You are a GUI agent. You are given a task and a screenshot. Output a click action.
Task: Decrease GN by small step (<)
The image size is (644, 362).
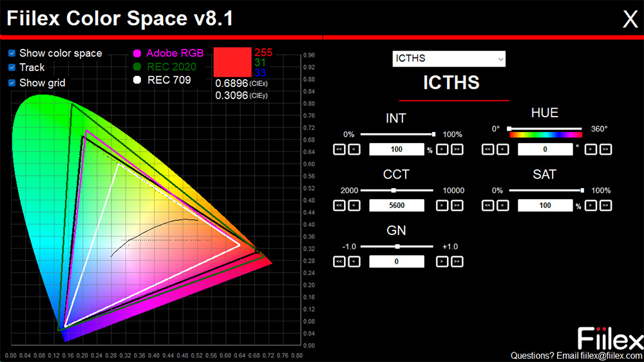[x=354, y=262]
